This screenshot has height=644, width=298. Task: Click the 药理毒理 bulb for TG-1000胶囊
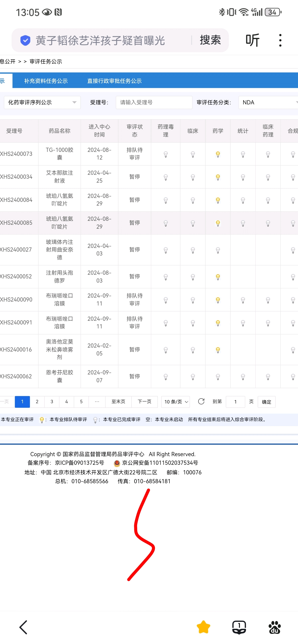[x=166, y=154]
